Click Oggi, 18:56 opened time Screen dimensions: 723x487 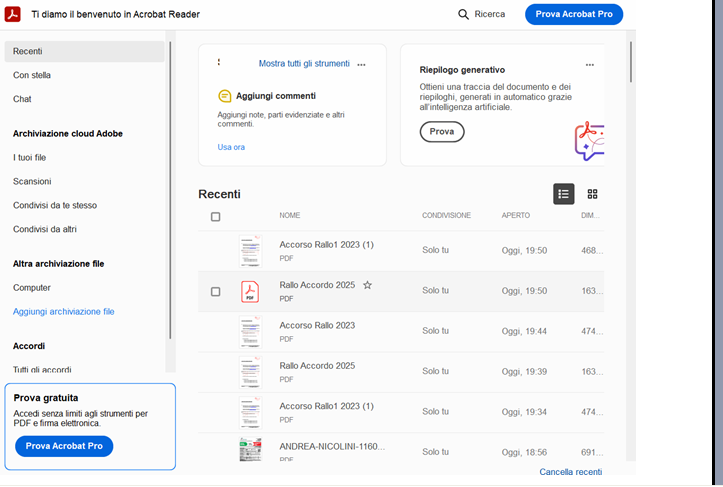524,452
